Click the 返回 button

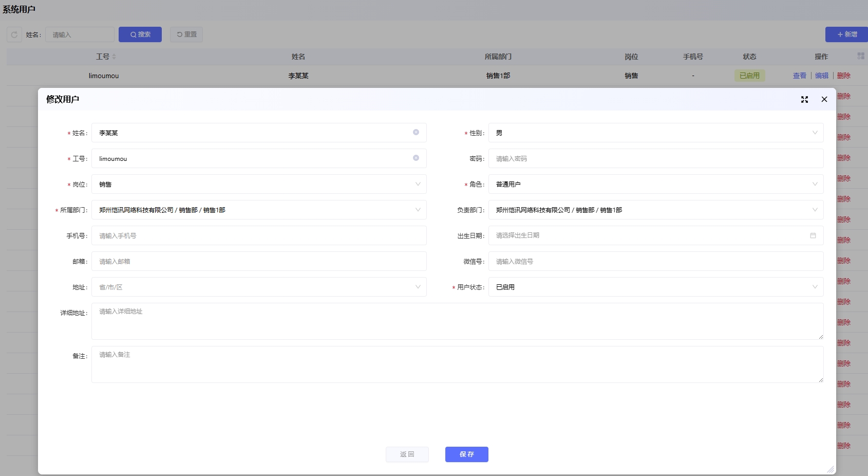click(x=407, y=454)
